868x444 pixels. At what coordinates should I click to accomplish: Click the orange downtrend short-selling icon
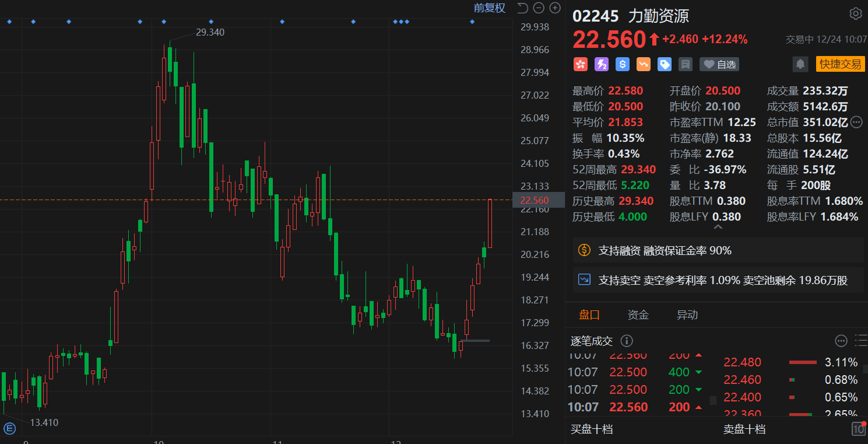[644, 64]
